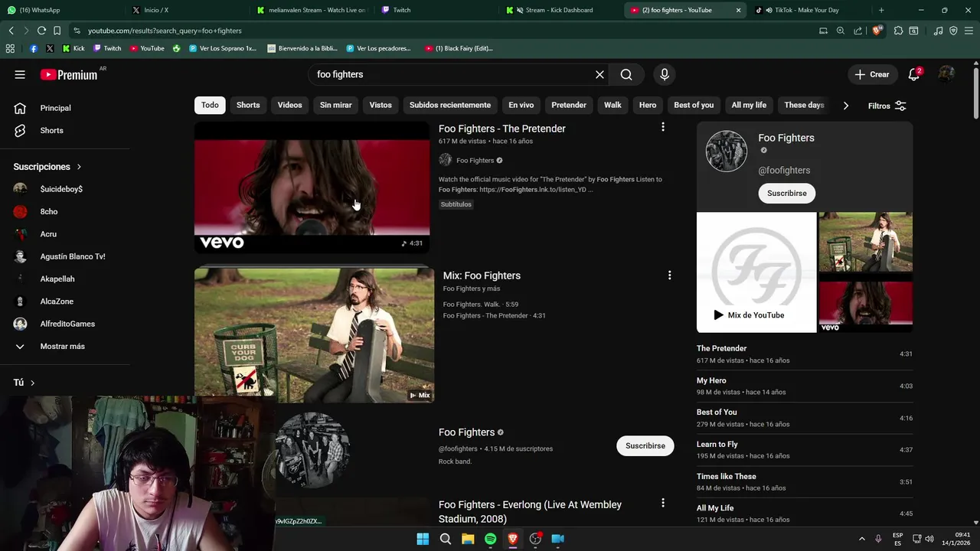Screen dimensions: 980x551
Task: Open Foo Fighters - The Pretender title link
Action: pos(502,129)
